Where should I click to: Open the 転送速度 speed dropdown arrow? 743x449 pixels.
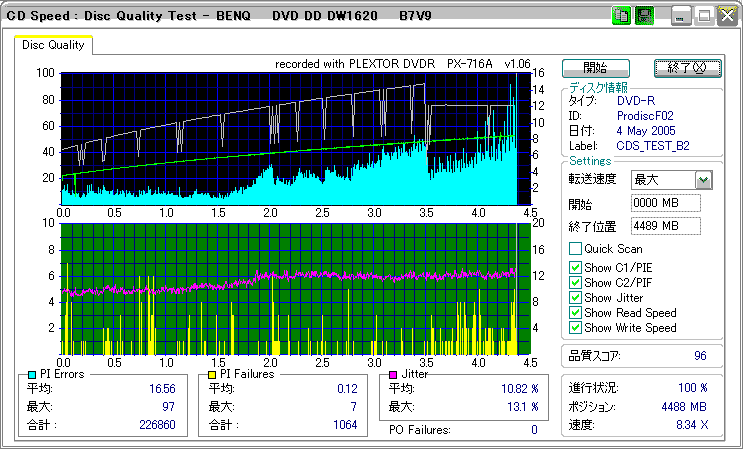point(703,180)
